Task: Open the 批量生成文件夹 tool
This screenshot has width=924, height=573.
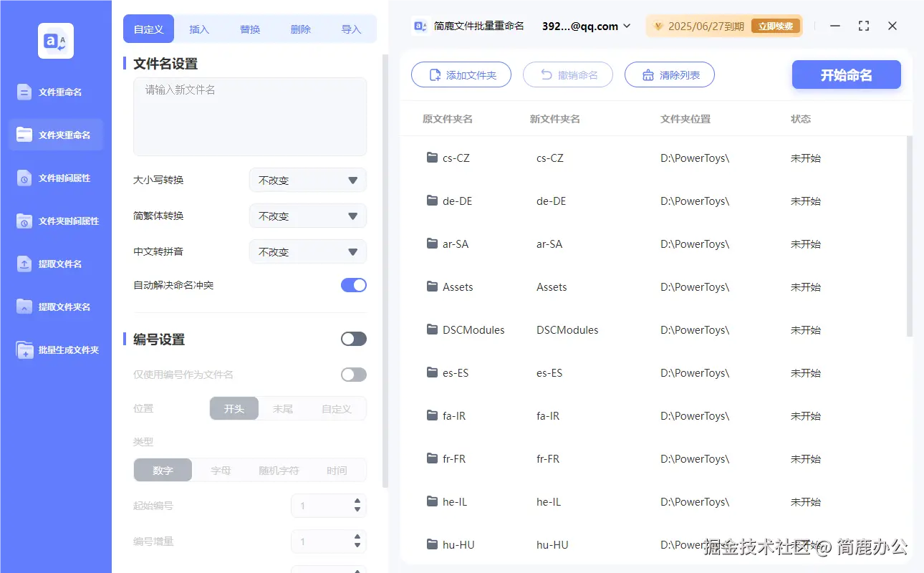Action: point(55,350)
